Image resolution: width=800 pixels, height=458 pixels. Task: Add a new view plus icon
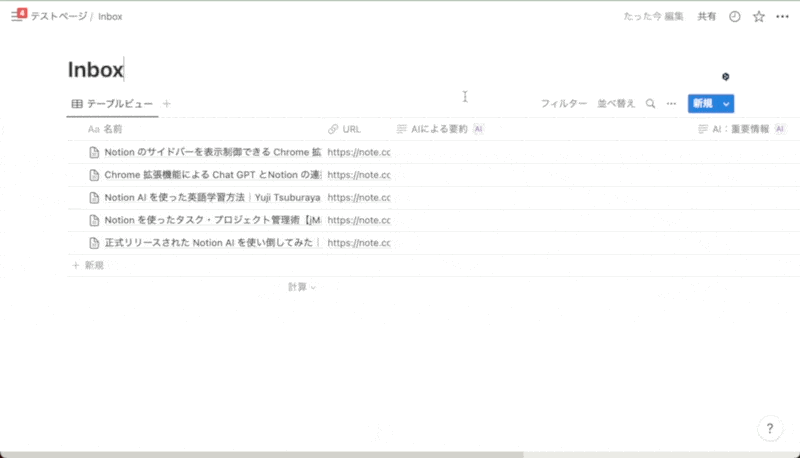pos(166,104)
